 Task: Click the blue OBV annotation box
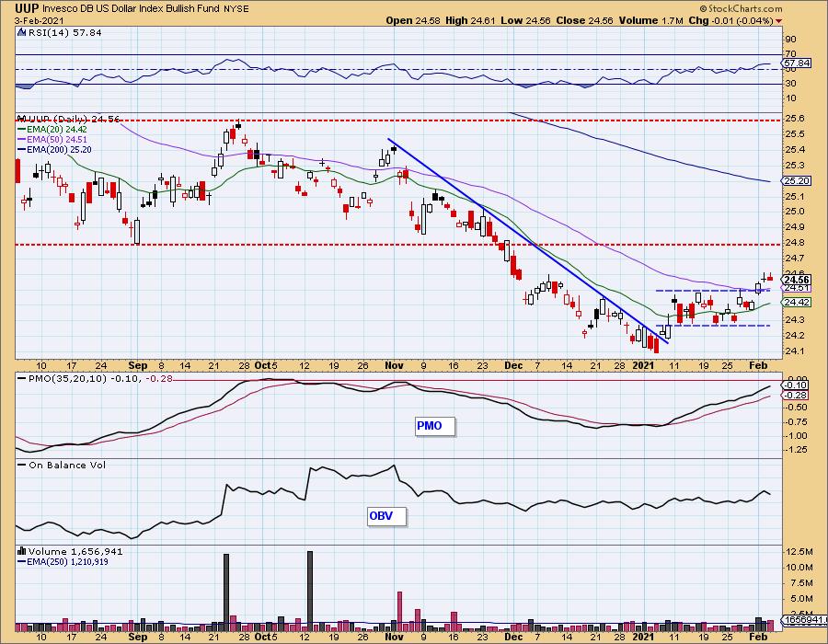(x=387, y=516)
